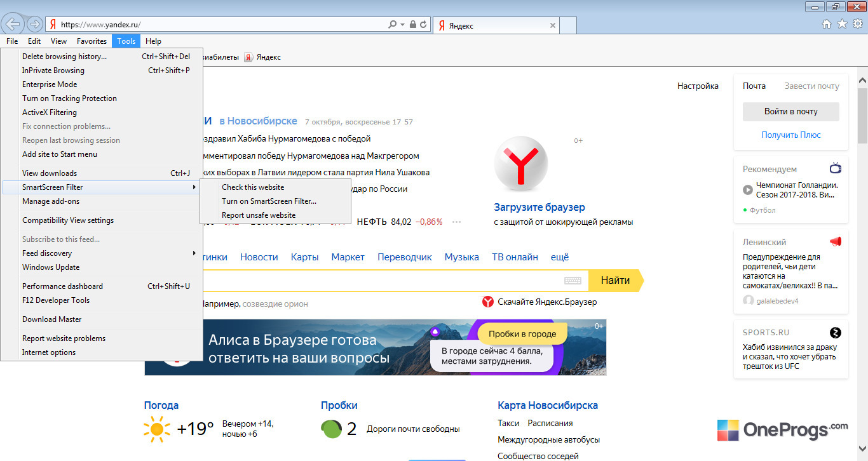Choose Check this website
The height and width of the screenshot is (461, 868).
(x=275, y=187)
